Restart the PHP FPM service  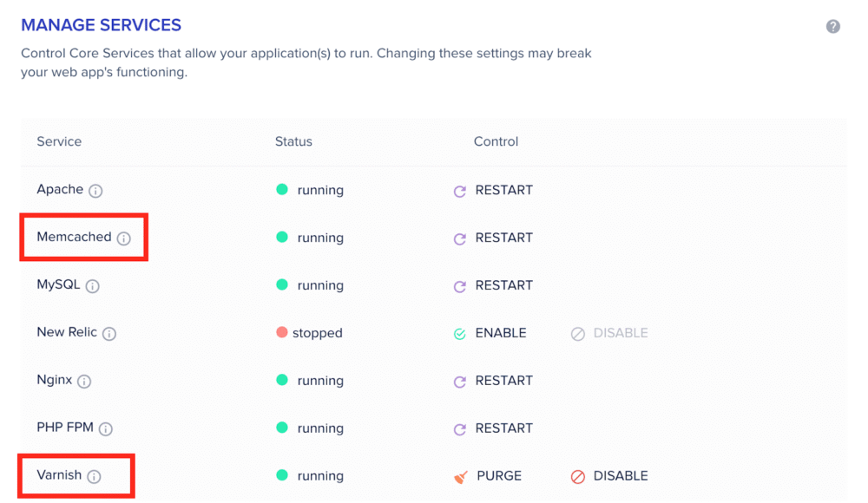(493, 428)
